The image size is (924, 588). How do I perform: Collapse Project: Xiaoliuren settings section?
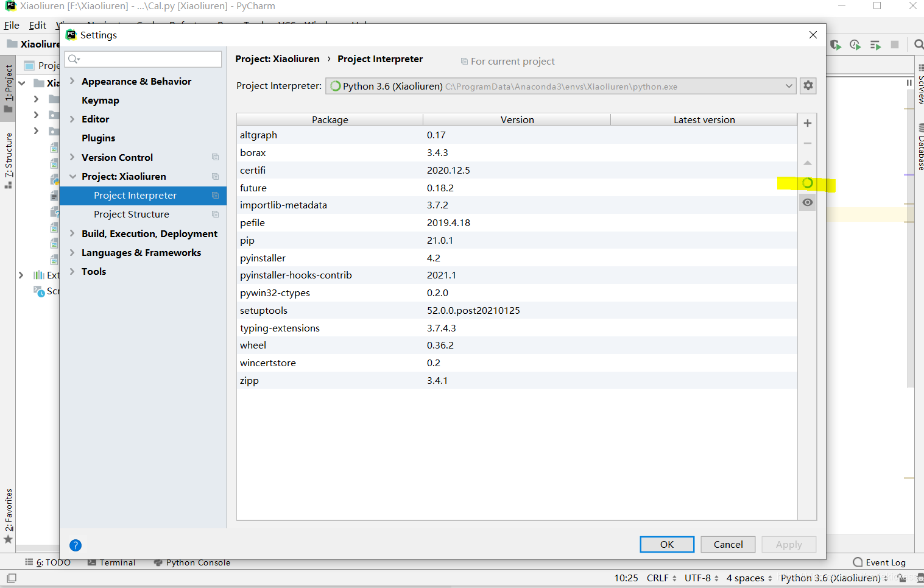(x=72, y=176)
